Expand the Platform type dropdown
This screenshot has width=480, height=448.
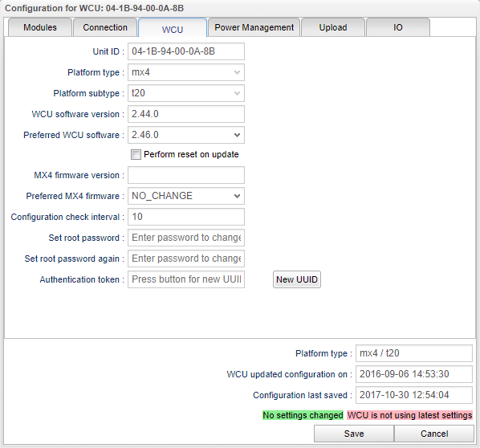(x=186, y=72)
